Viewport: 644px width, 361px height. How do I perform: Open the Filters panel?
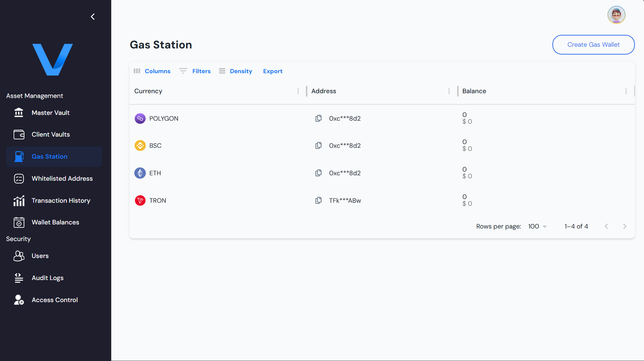tap(196, 71)
